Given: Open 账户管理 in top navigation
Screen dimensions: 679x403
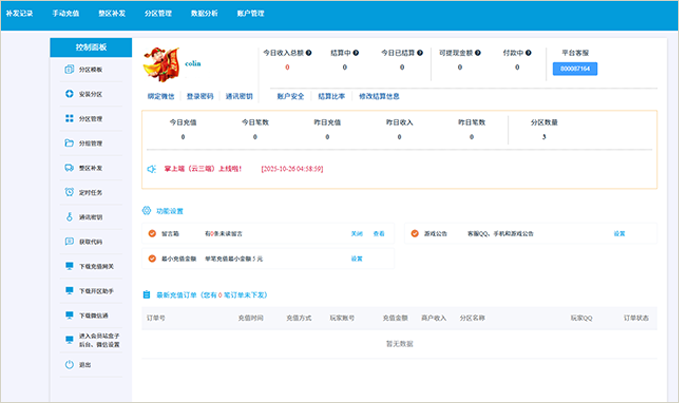Looking at the screenshot, I should tap(251, 14).
